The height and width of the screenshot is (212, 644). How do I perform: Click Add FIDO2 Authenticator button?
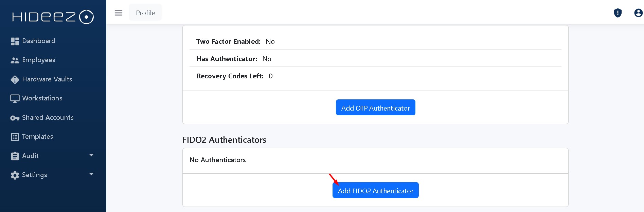[x=375, y=190]
